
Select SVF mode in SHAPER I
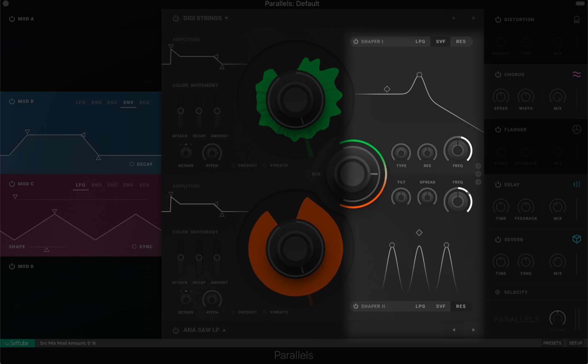click(x=441, y=42)
